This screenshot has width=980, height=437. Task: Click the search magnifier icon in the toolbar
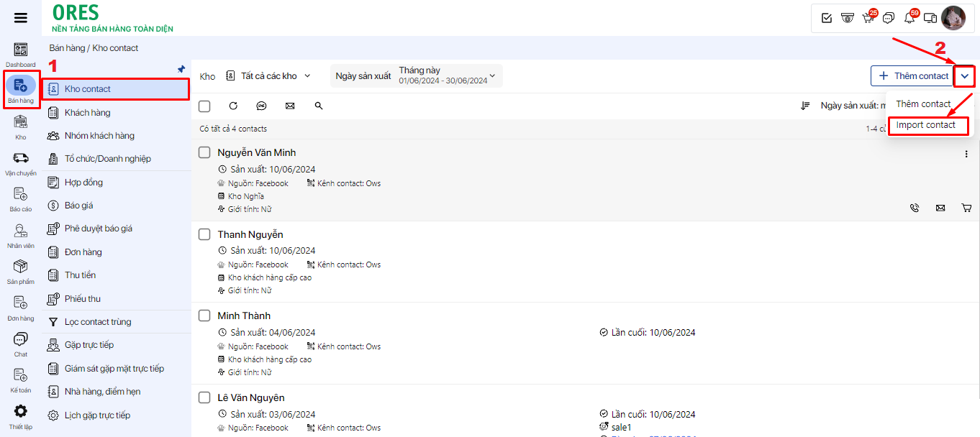tap(319, 106)
